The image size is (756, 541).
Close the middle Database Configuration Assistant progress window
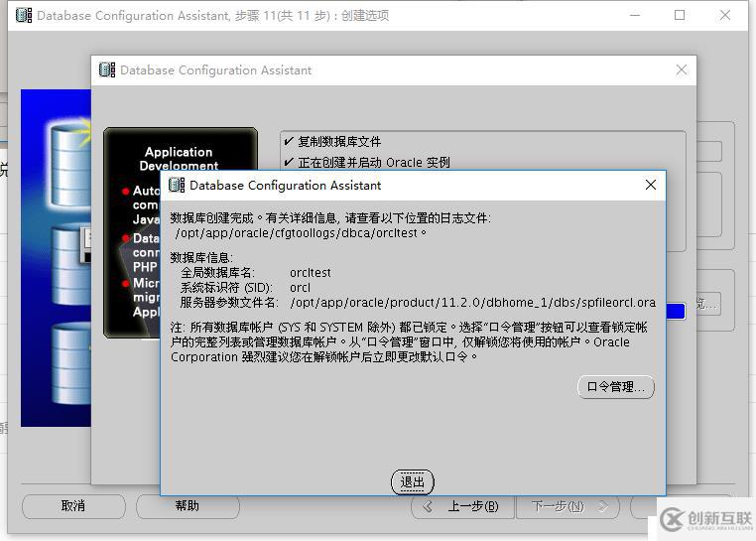(x=682, y=69)
